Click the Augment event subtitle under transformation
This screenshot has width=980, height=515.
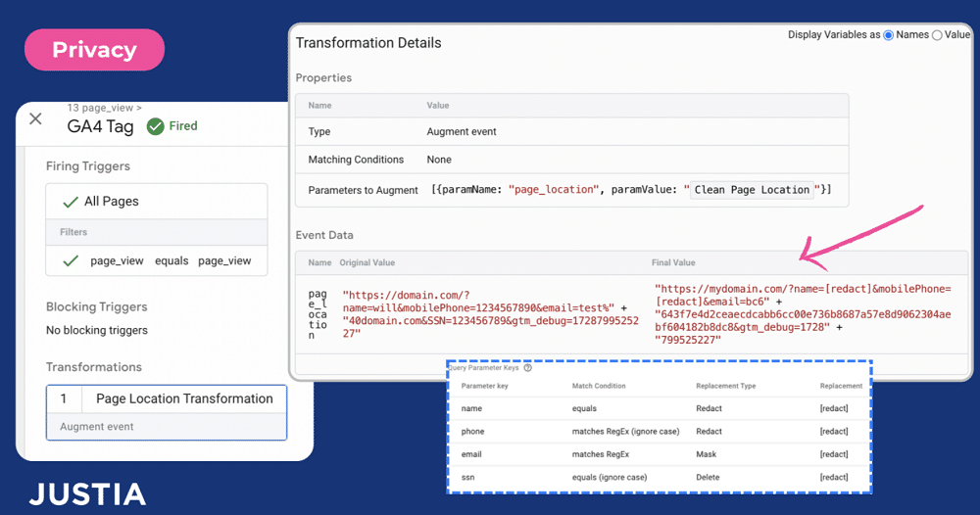97,427
